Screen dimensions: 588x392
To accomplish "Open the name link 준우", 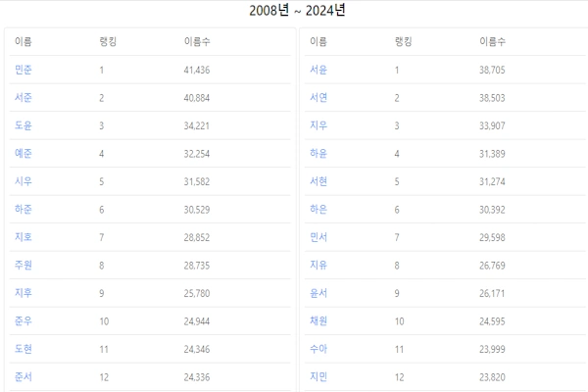I will (24, 320).
